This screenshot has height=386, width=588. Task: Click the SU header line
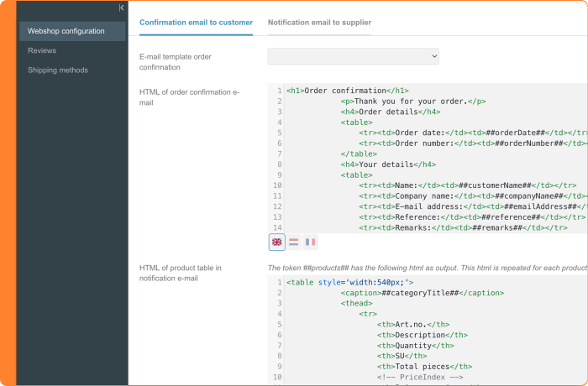(402, 356)
